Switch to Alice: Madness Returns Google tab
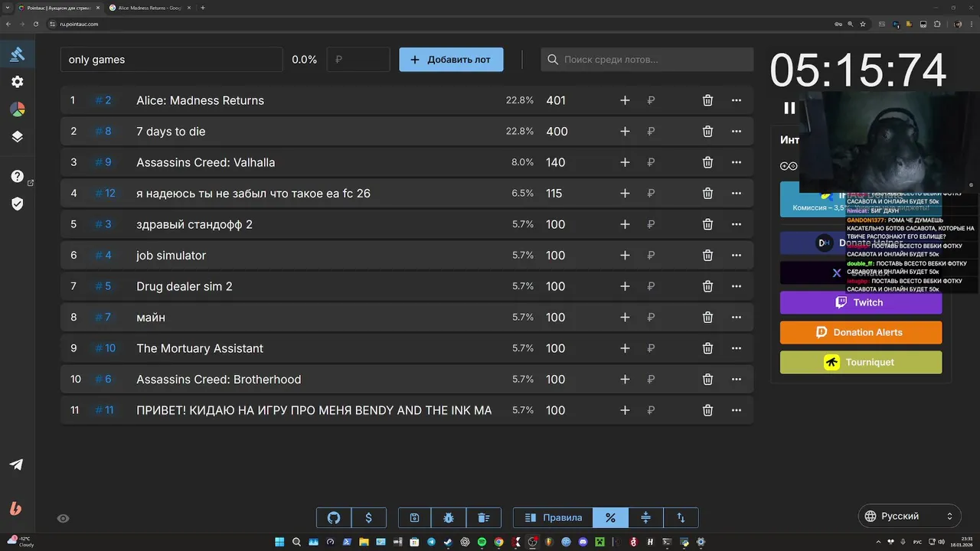 tap(149, 8)
